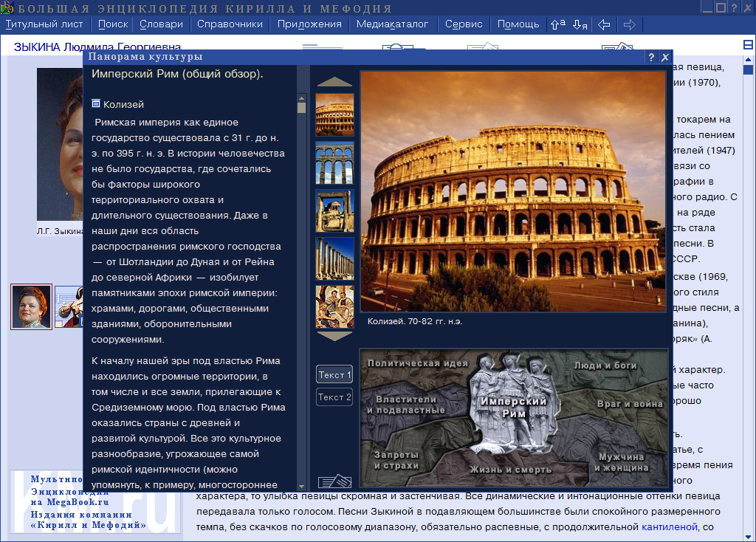Click the dialog text scrollbar thumb
Screen dimensions: 756x542
coord(302,107)
